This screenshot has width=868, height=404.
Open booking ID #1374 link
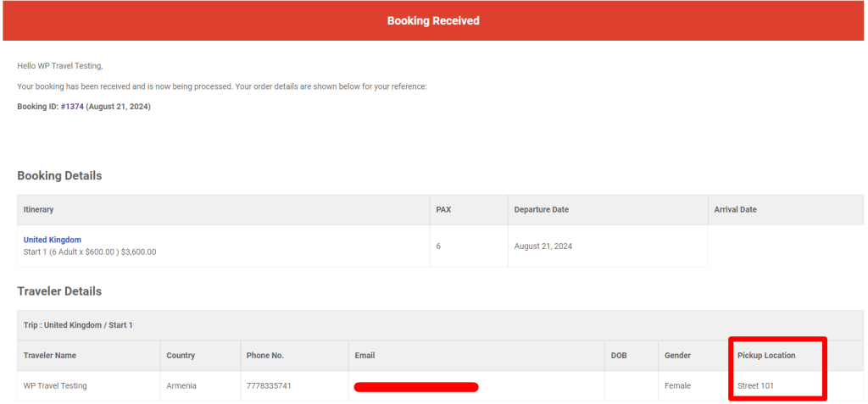(72, 107)
